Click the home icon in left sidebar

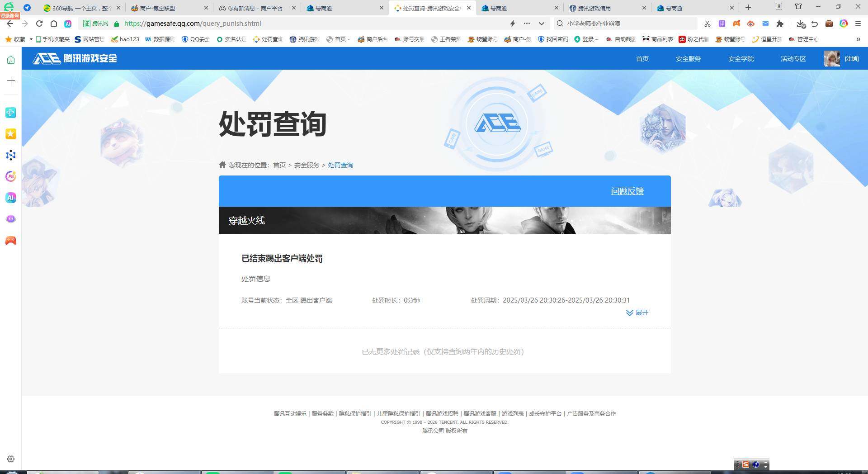coord(10,59)
